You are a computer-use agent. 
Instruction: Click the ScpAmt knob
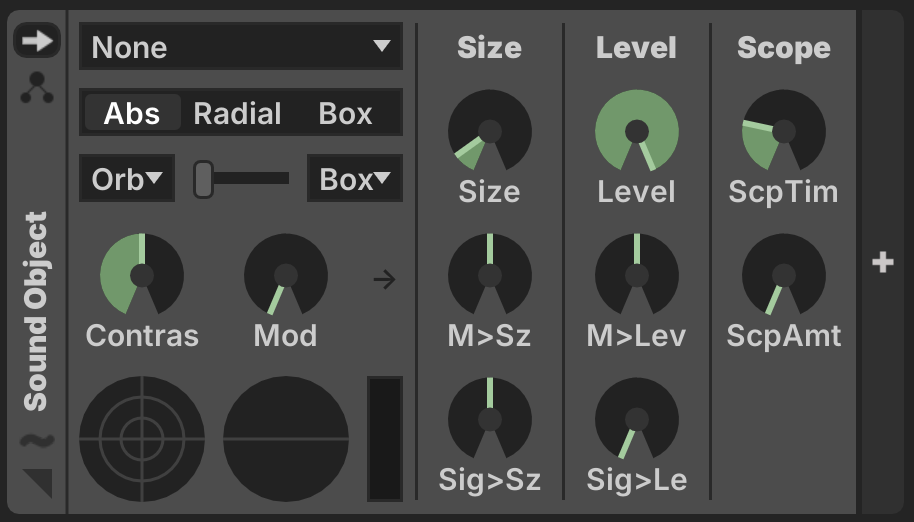[783, 274]
